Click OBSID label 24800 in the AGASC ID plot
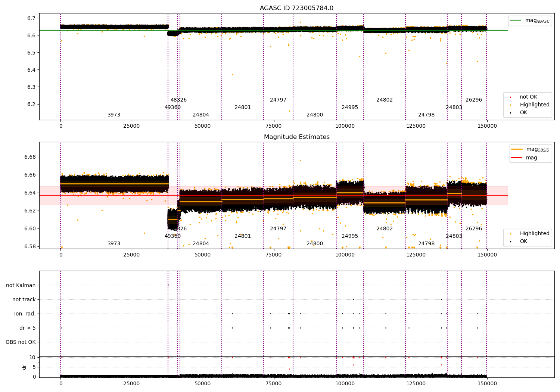This screenshot has height=392, width=560. 315,115
